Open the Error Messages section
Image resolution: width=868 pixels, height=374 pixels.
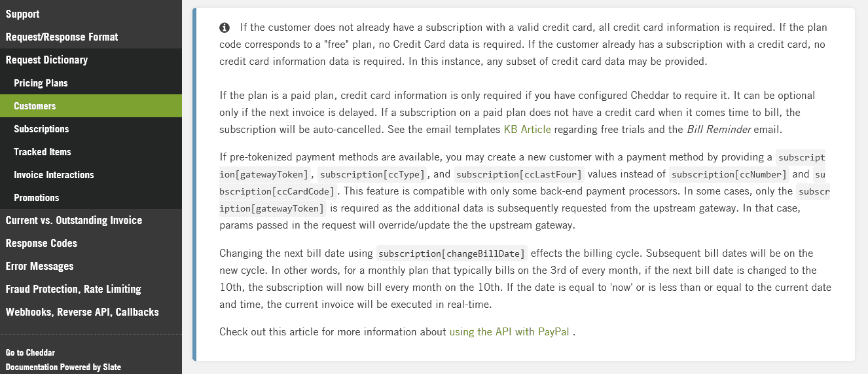[39, 266]
